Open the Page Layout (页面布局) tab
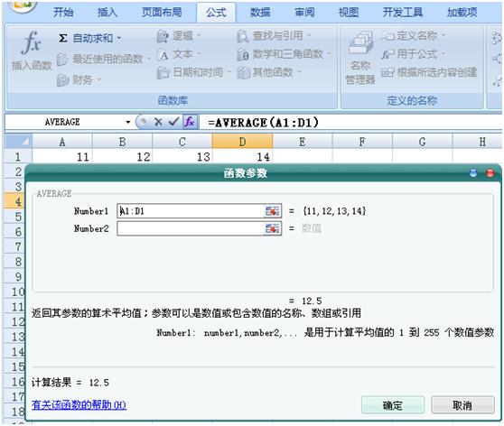 point(162,13)
